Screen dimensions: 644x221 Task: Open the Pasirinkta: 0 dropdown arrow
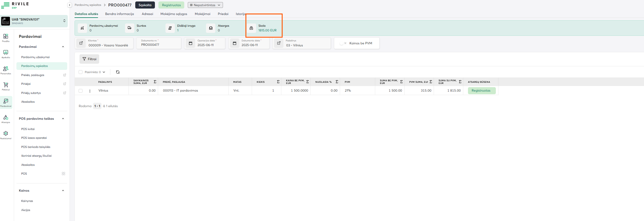pos(104,72)
